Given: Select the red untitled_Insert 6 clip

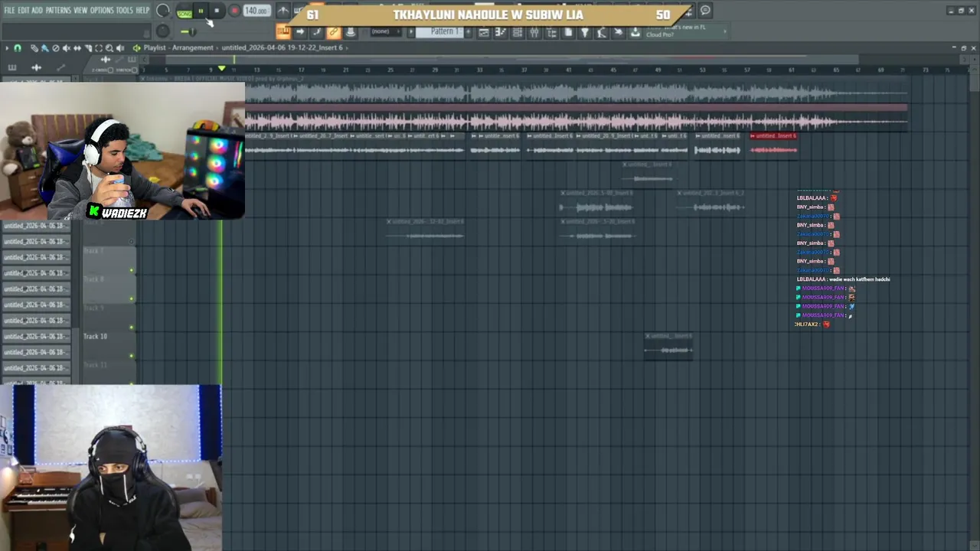Looking at the screenshot, I should click(774, 145).
